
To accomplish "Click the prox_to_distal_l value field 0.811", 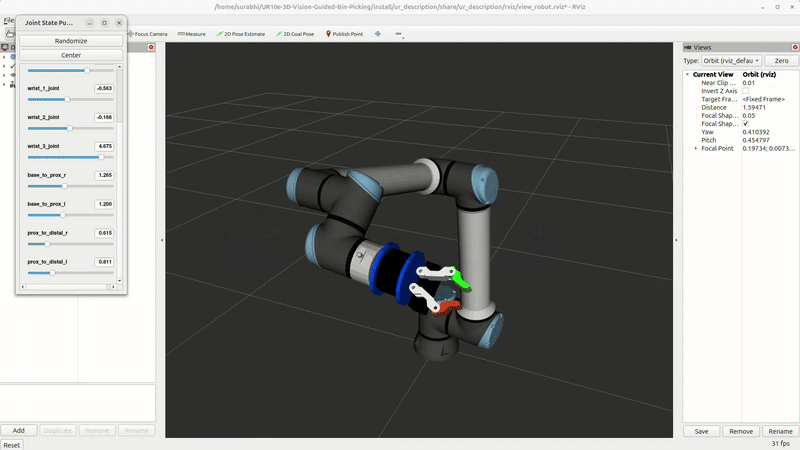I will click(x=104, y=262).
